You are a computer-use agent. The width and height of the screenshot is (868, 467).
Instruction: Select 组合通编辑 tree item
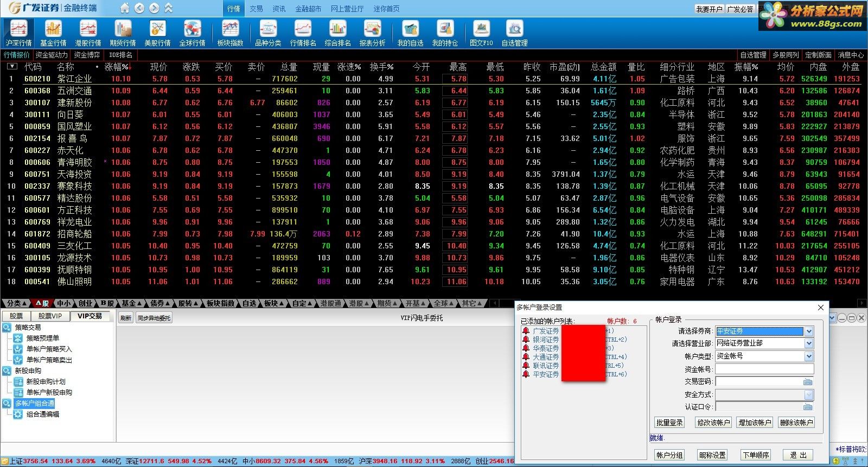tap(43, 414)
